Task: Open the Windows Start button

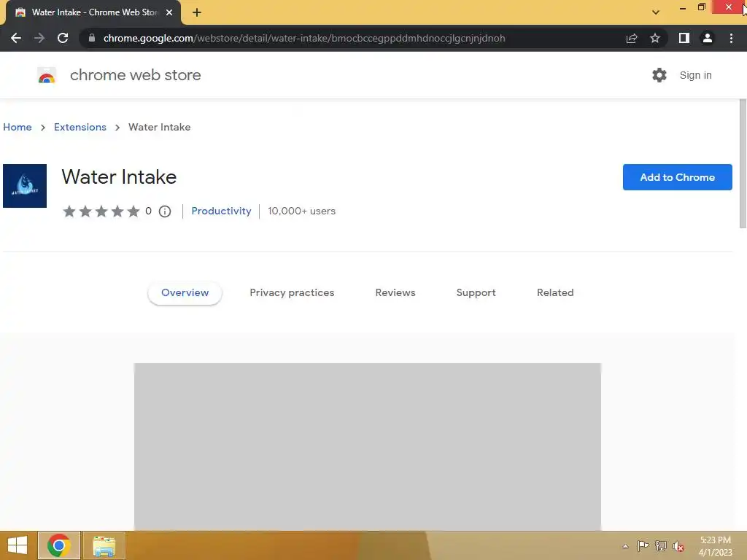Action: [18, 545]
